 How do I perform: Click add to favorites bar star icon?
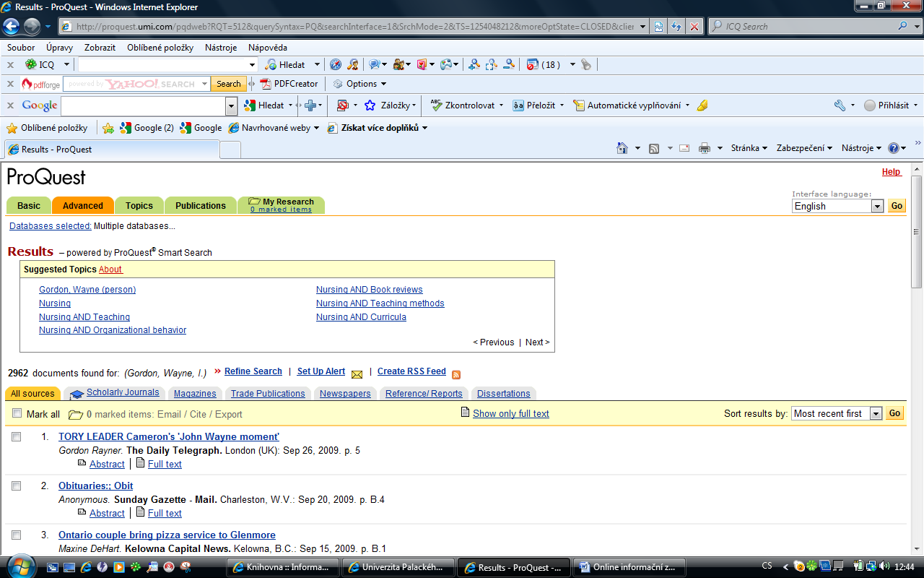pos(108,128)
